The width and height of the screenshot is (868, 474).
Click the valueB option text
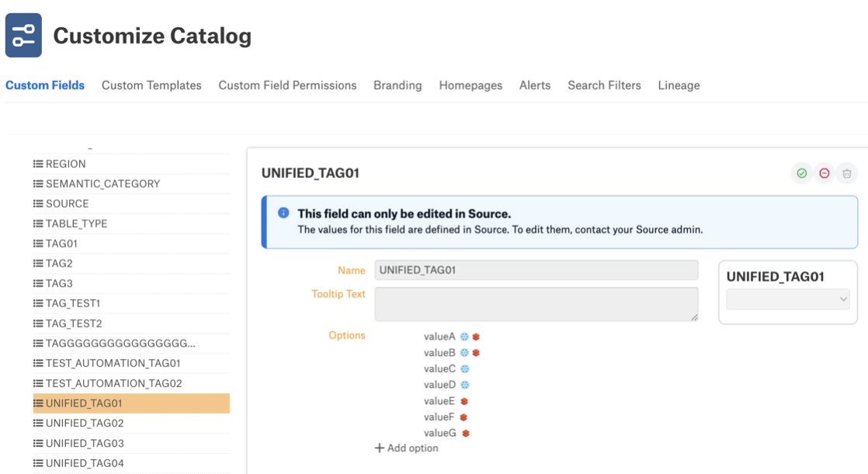(439, 353)
